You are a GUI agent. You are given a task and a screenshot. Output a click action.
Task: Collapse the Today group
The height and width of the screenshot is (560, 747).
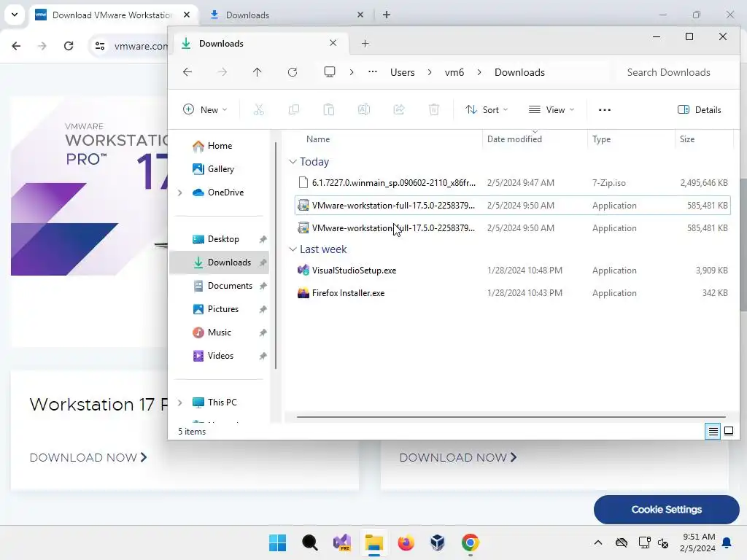(293, 162)
